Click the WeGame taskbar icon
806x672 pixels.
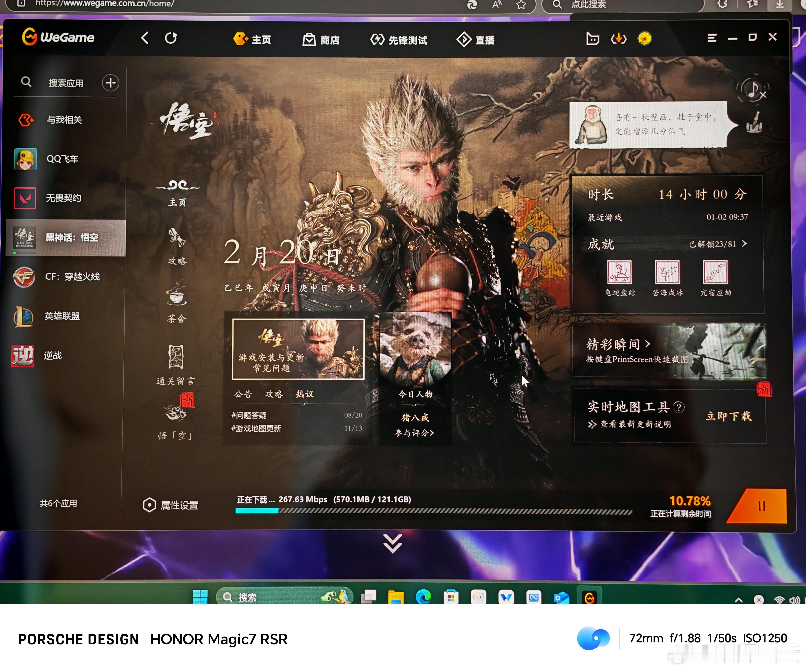pos(590,597)
